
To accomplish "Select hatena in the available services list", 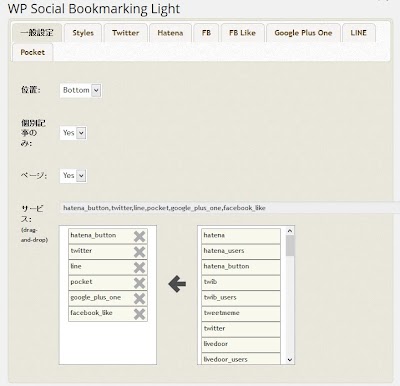I will [241, 236].
